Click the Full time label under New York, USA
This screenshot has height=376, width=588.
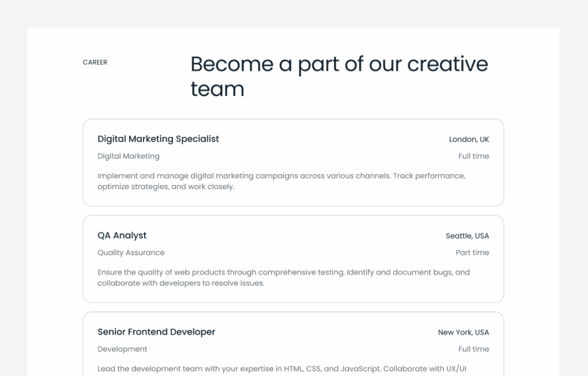point(473,350)
